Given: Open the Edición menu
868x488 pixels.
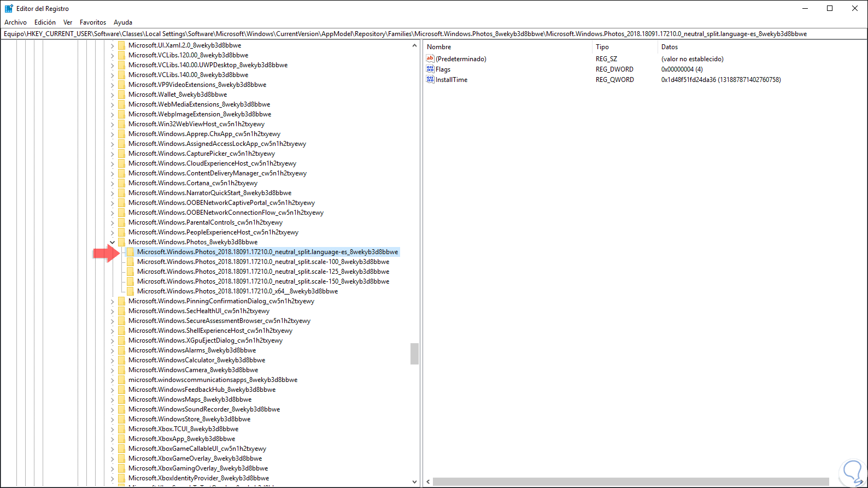Looking at the screenshot, I should point(45,22).
